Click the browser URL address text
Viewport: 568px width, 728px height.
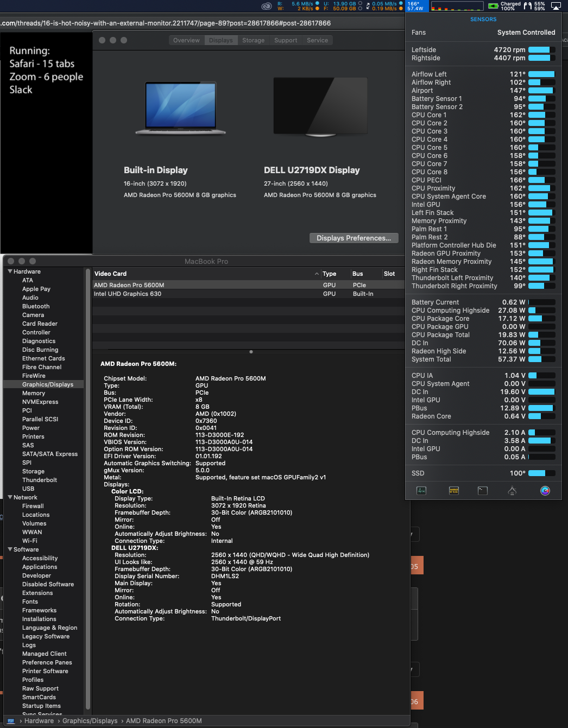[166, 23]
